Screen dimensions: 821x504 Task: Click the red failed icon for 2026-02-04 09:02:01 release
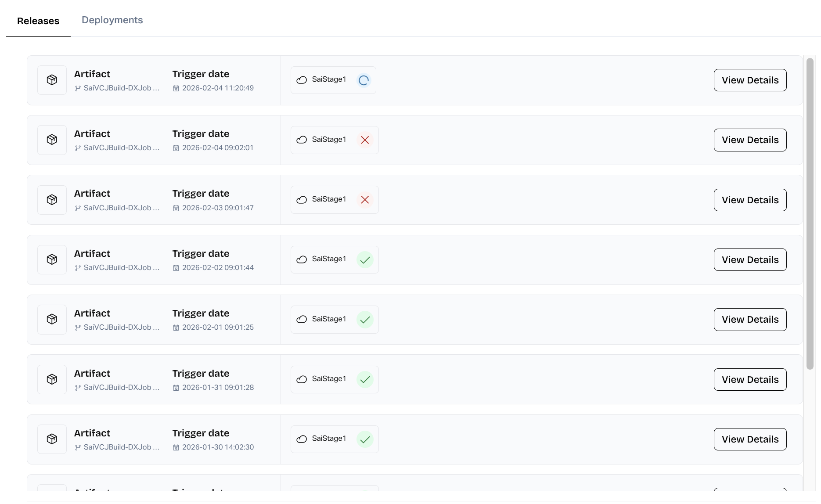coord(364,140)
